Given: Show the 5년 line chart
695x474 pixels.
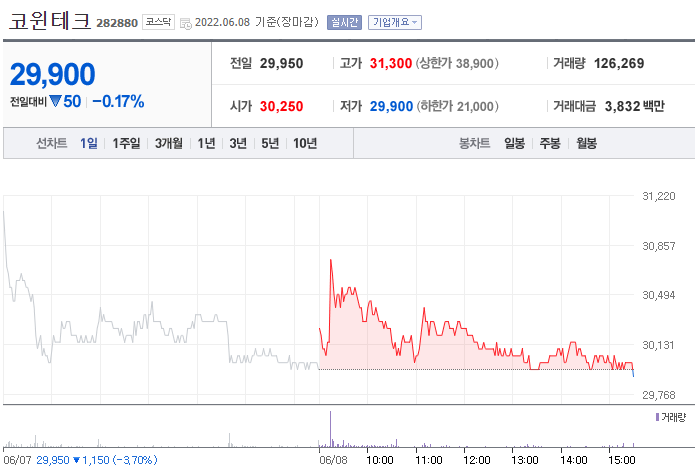Looking at the screenshot, I should 270,143.
